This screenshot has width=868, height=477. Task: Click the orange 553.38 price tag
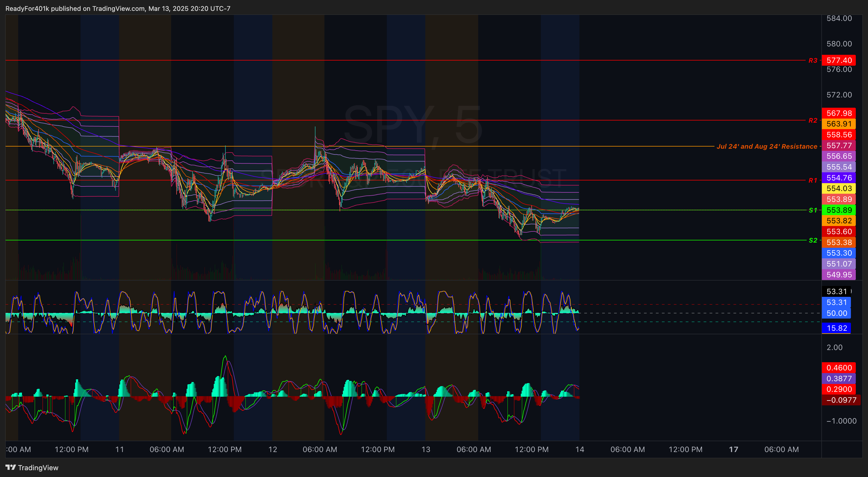coord(839,242)
